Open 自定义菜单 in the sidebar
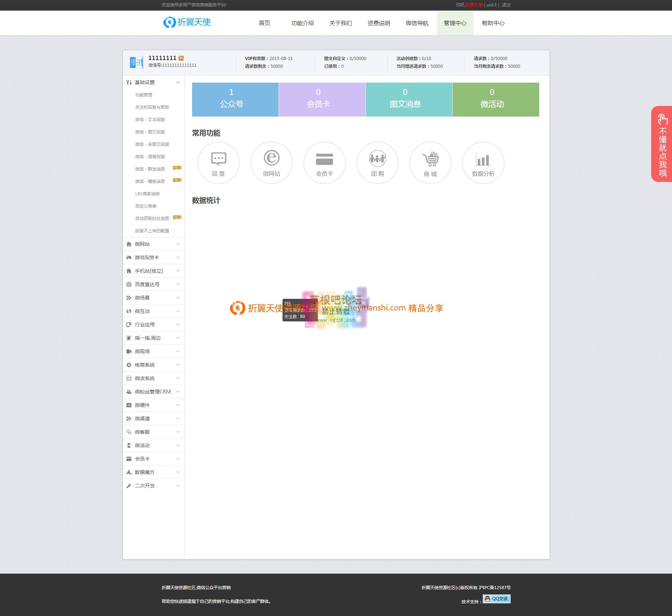Image resolution: width=672 pixels, height=616 pixels. [146, 206]
